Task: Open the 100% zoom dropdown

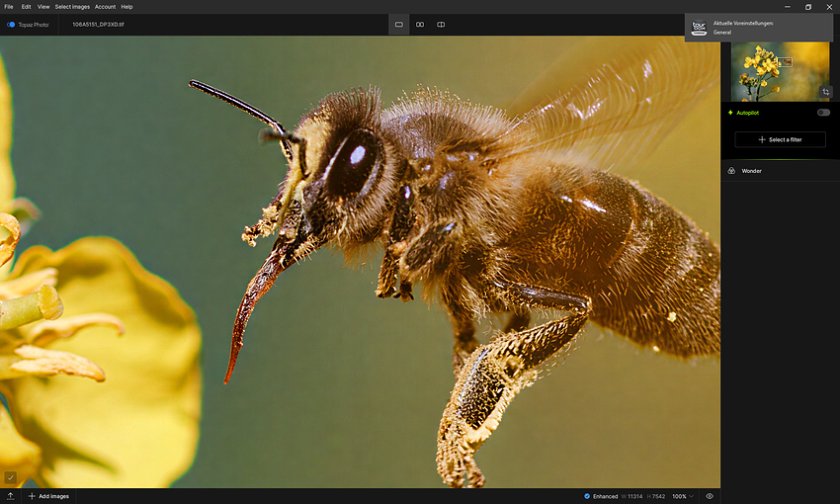Action: [683, 496]
